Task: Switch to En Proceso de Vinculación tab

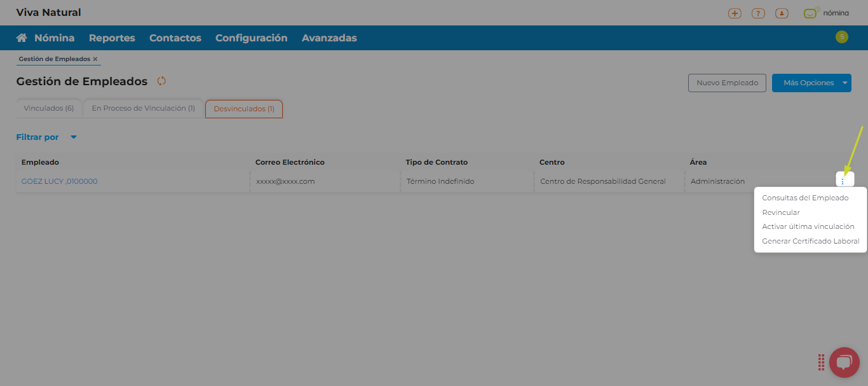Action: (x=143, y=109)
